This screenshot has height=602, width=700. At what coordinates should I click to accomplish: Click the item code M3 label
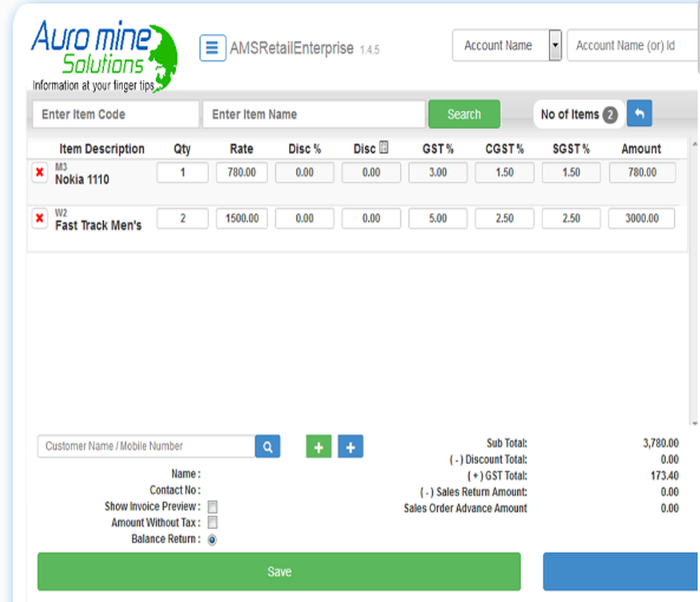pyautogui.click(x=61, y=167)
